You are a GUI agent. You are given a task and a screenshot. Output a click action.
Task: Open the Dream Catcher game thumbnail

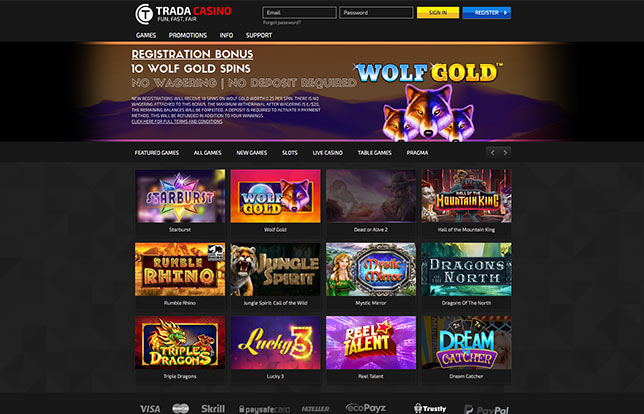pos(466,343)
